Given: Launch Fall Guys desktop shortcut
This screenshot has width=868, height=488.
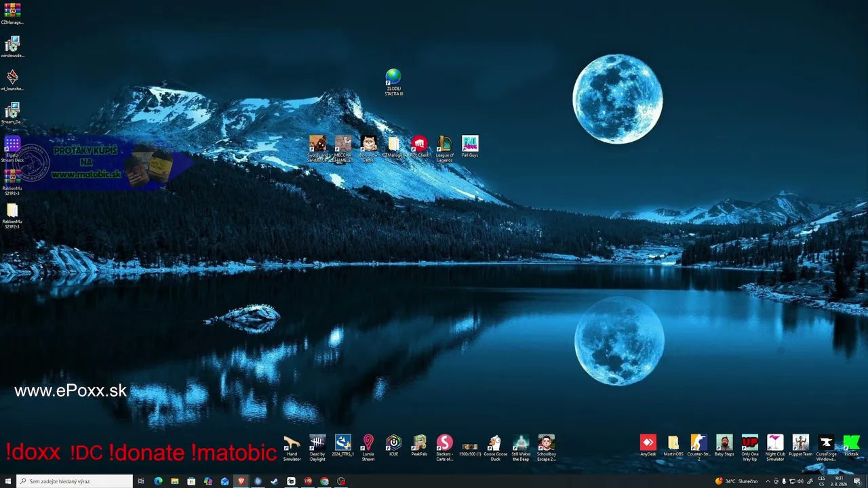Looking at the screenshot, I should [x=470, y=147].
